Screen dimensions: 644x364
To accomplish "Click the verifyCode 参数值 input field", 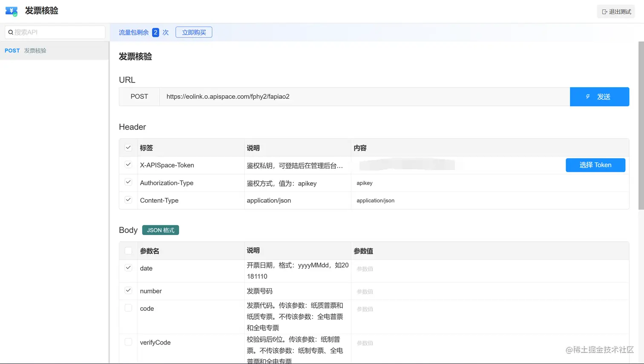I will pyautogui.click(x=490, y=343).
